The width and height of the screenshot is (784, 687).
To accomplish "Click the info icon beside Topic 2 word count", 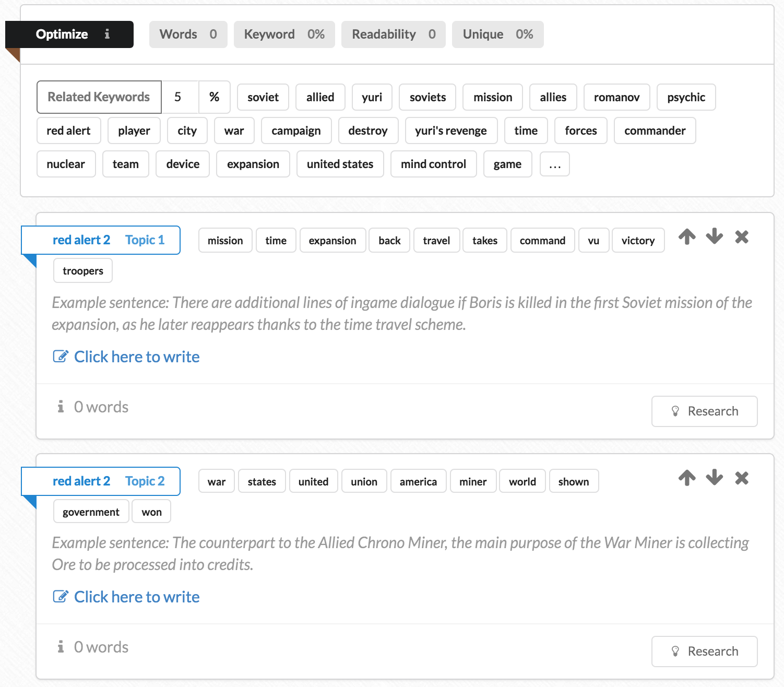I will [61, 646].
